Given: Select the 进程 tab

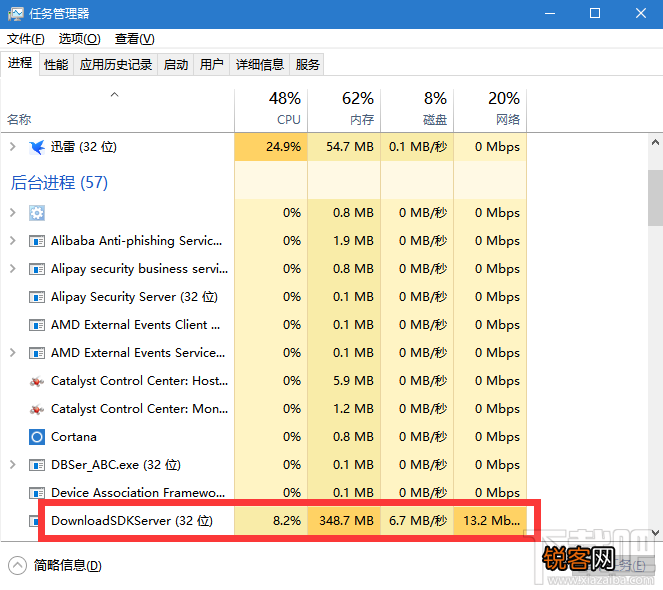Looking at the screenshot, I should pyautogui.click(x=20, y=63).
